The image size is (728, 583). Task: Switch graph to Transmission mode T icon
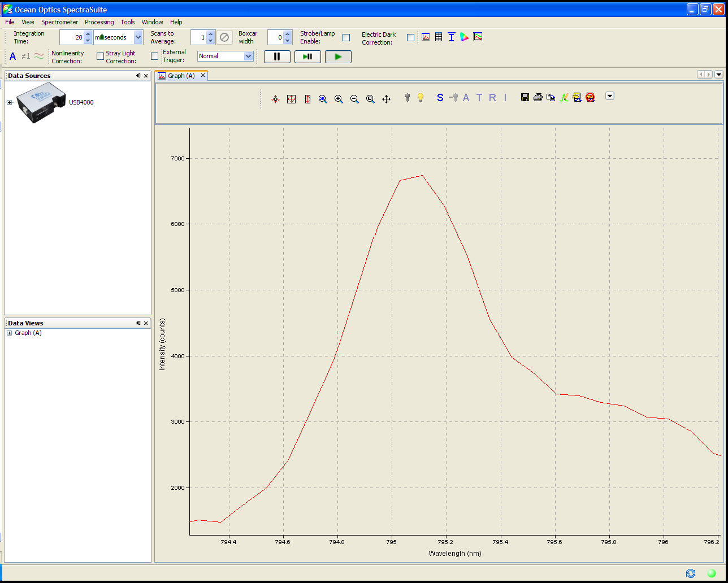point(479,97)
